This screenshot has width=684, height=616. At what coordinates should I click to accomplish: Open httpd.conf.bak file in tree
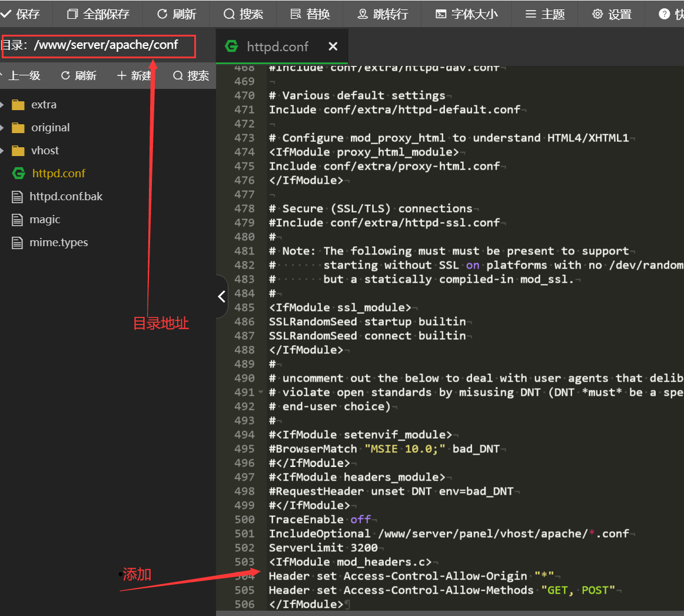pos(66,197)
